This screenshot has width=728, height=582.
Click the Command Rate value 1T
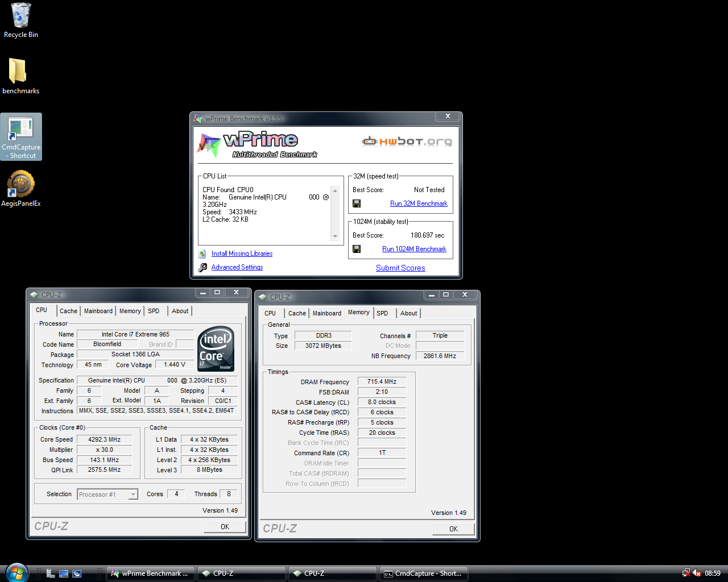382,453
